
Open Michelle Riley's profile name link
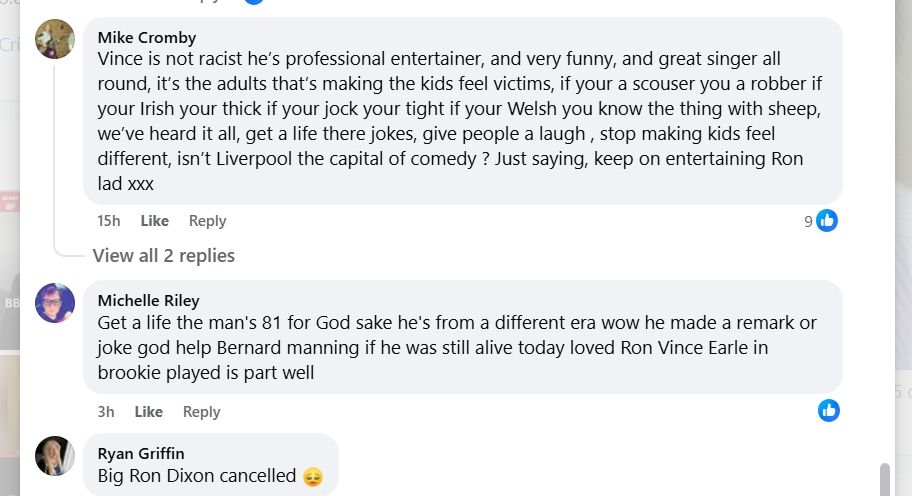coord(149,300)
